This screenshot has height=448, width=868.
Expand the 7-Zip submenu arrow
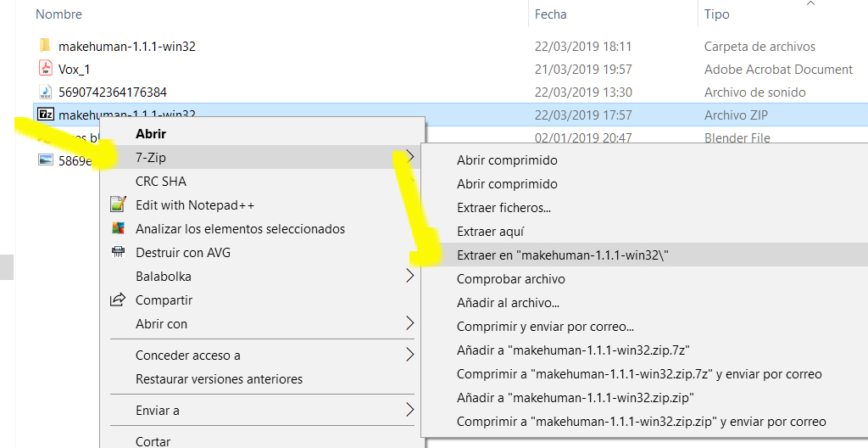410,157
